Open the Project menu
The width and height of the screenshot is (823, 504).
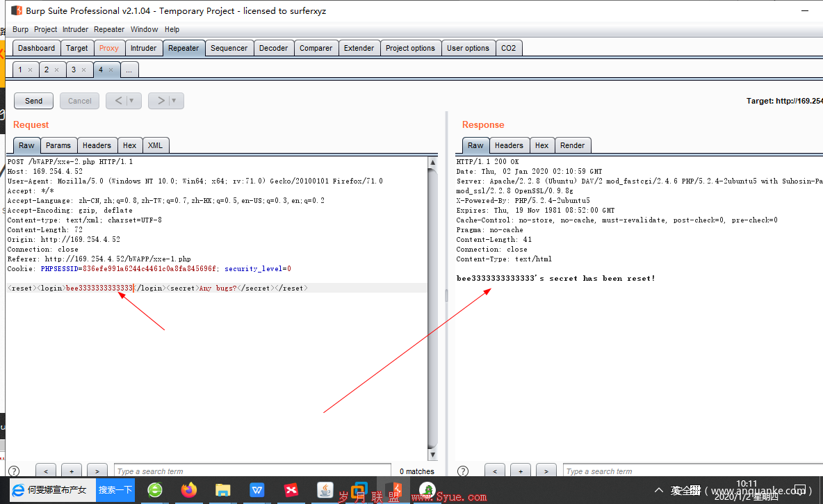(46, 29)
